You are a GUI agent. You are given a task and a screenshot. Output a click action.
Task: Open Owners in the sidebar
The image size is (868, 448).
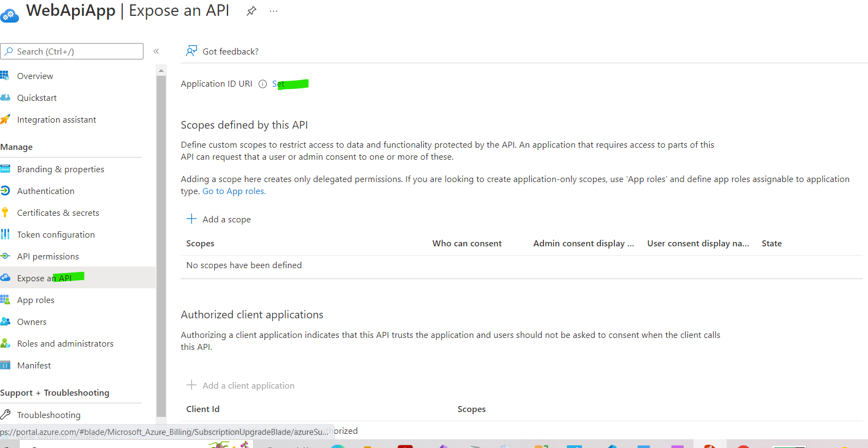coord(32,322)
